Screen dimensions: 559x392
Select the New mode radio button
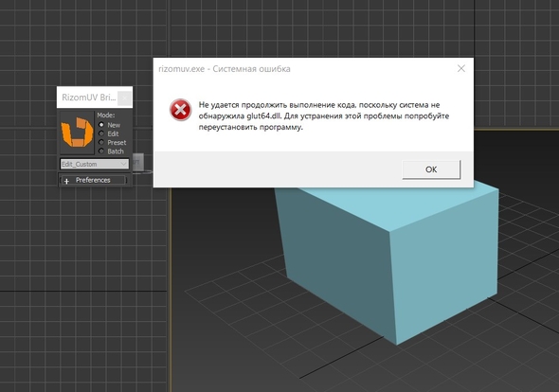pos(101,125)
